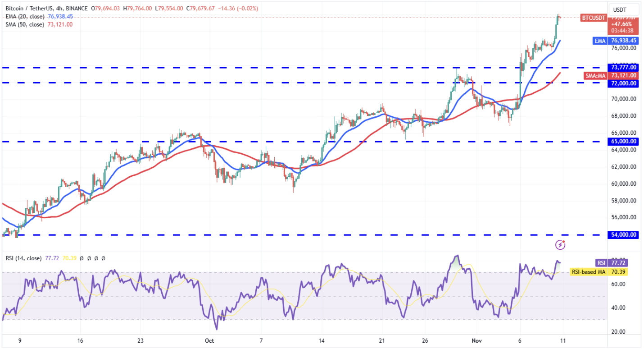
Task: Click the "26" date label on time axis
Action: (426, 341)
